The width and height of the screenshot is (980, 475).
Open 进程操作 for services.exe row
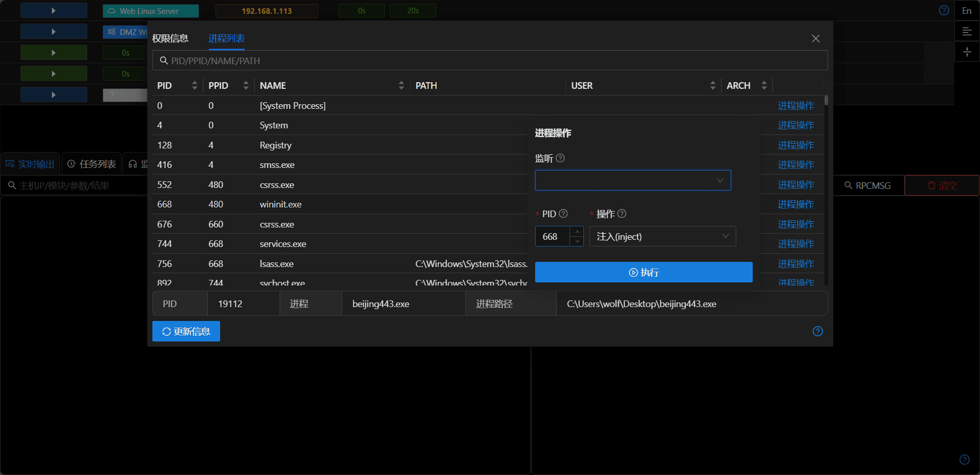click(796, 243)
